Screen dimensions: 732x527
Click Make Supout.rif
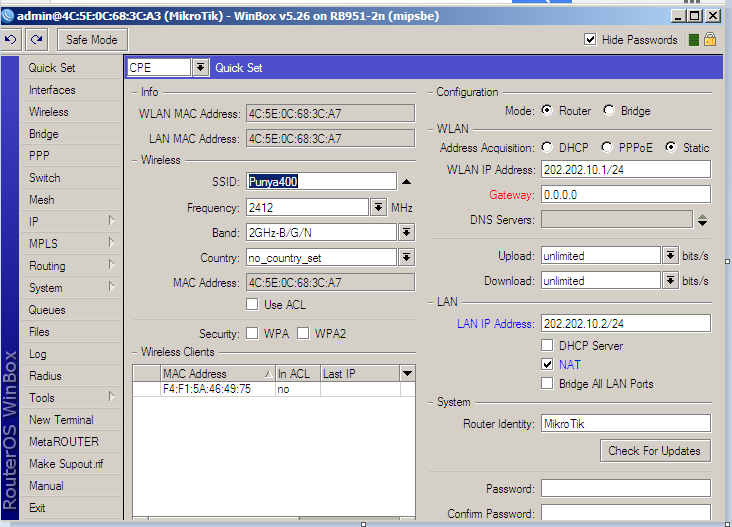(x=71, y=464)
